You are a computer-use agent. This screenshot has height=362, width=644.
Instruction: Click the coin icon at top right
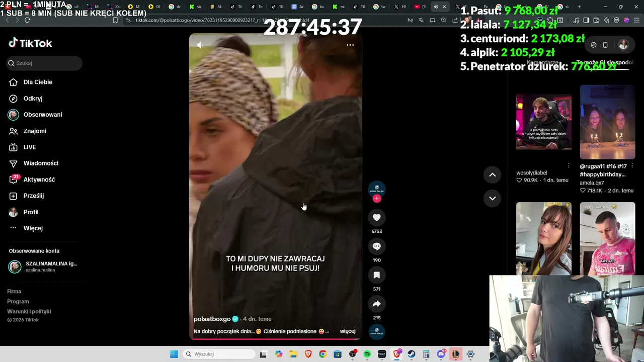(594, 45)
